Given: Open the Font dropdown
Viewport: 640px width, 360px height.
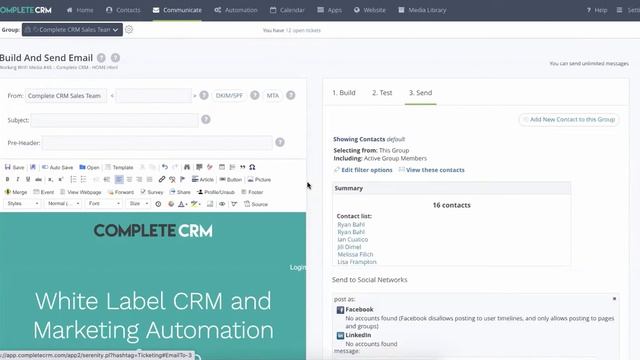Looking at the screenshot, I should coord(104,204).
